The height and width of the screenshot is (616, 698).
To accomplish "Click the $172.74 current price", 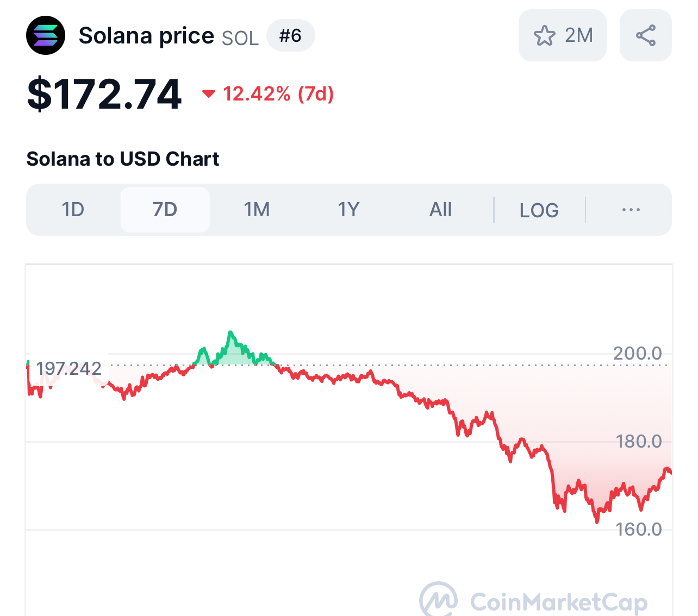I will click(104, 94).
